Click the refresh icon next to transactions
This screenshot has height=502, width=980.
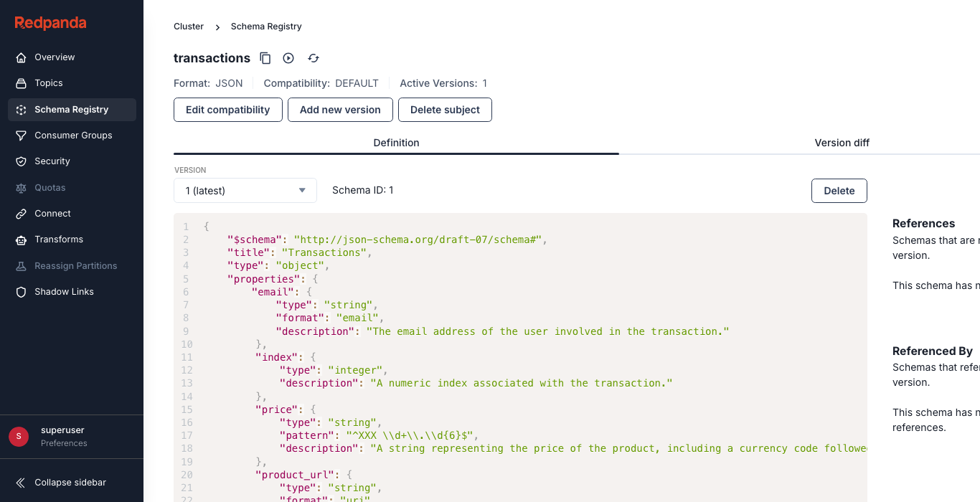pos(314,58)
